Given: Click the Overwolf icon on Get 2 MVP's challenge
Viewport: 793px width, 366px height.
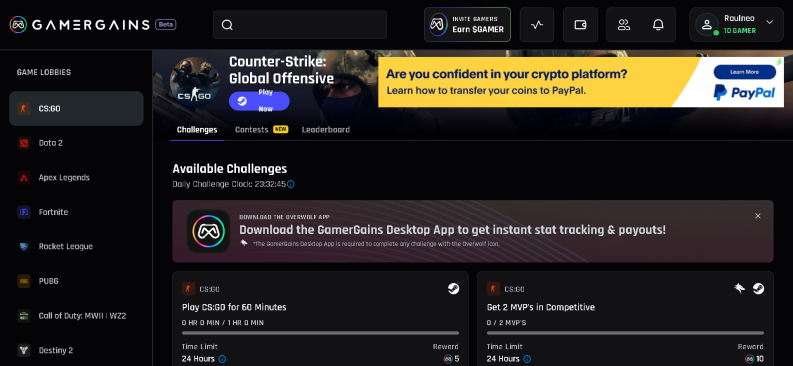Looking at the screenshot, I should [x=739, y=289].
